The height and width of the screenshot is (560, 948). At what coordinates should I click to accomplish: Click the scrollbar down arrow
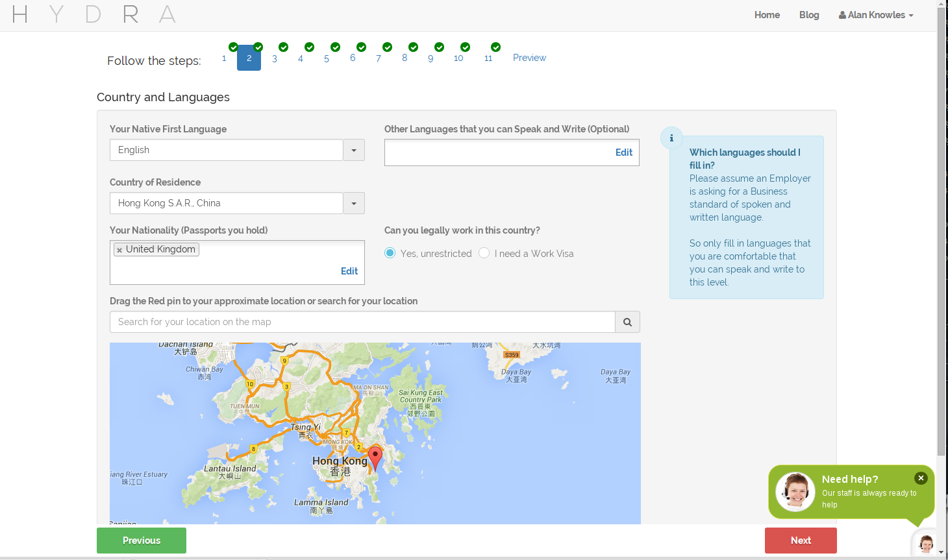942,552
